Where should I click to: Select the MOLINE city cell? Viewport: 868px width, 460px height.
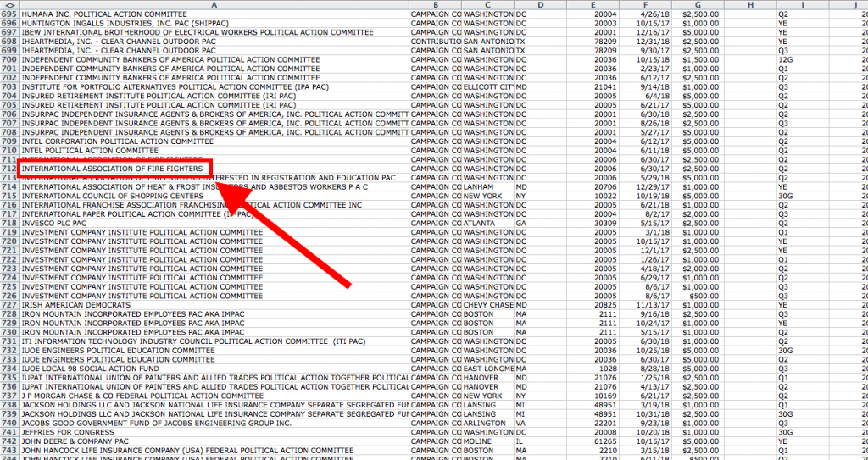point(487,441)
